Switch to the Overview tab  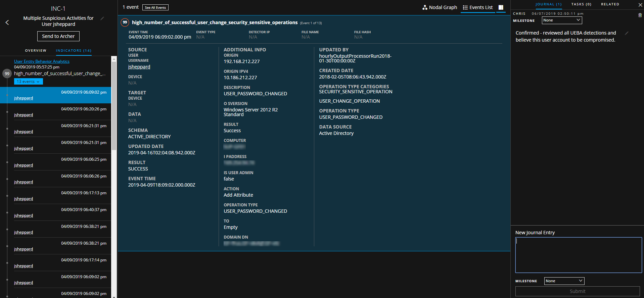(36, 51)
